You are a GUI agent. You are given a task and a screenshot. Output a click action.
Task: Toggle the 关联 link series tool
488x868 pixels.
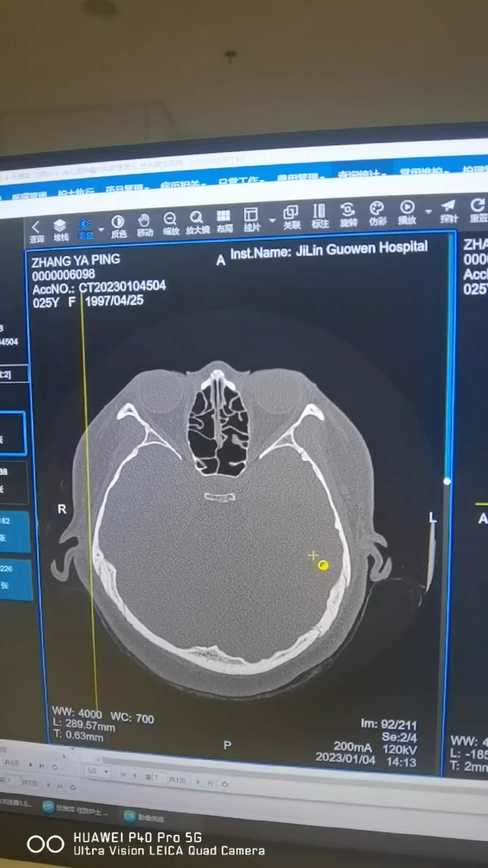[x=291, y=217]
